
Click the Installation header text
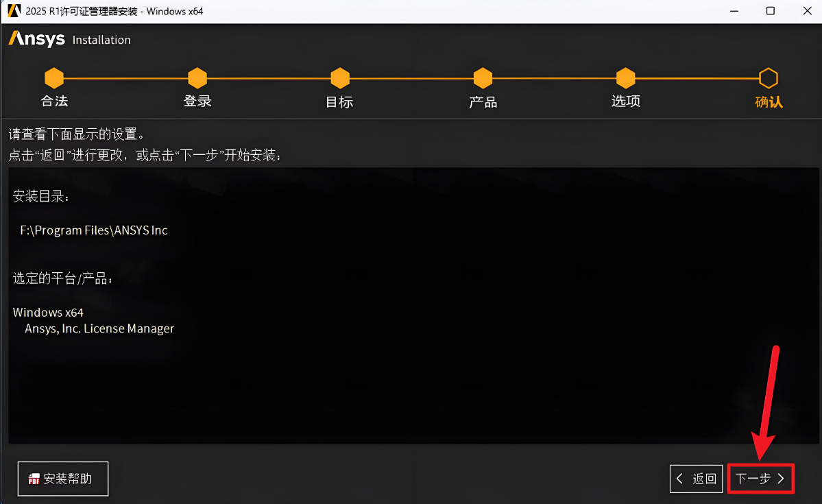click(x=101, y=40)
